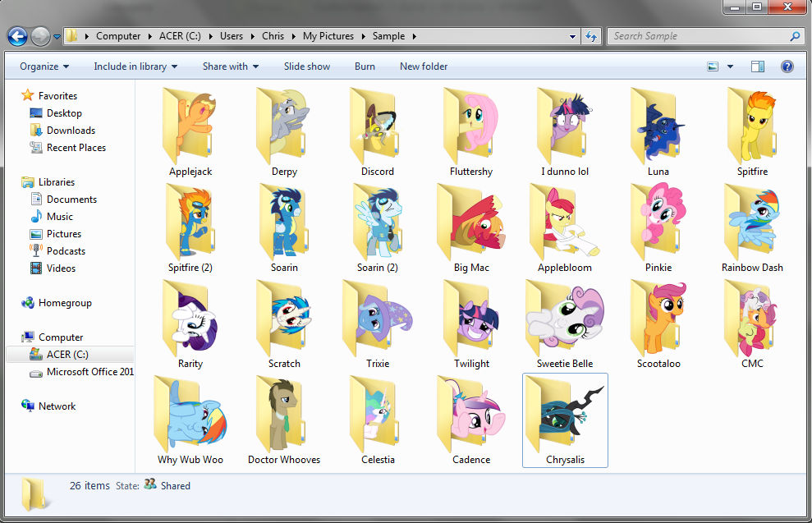The width and height of the screenshot is (812, 523).
Task: Open the Help button
Action: 787,67
